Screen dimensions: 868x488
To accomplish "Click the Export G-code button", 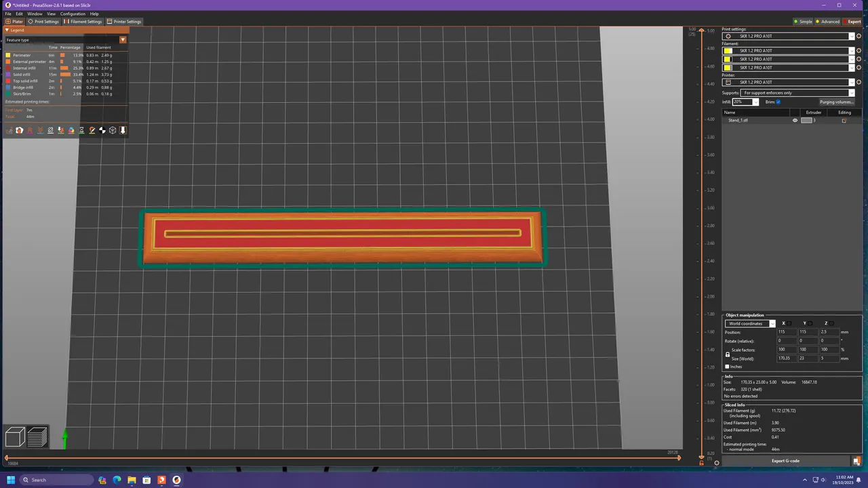I will (x=785, y=461).
